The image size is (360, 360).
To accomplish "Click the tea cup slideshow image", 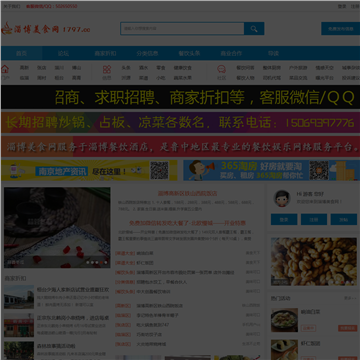I will click(57, 227).
